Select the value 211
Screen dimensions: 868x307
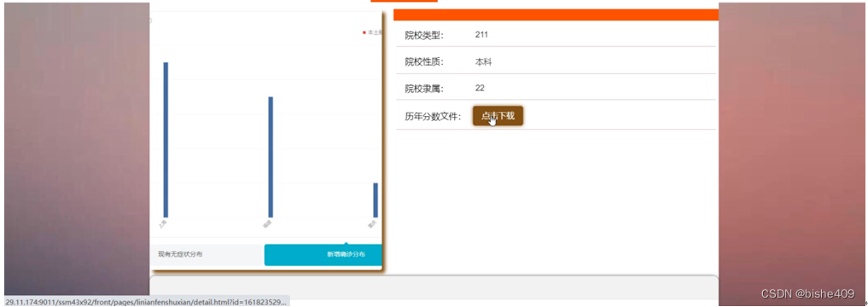(x=481, y=35)
